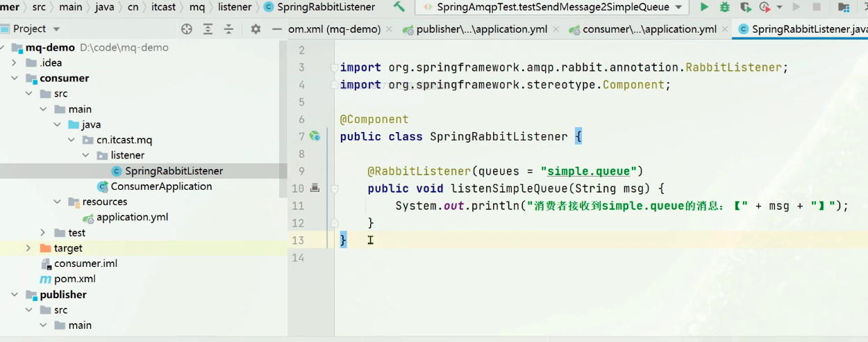Click the grey stop square button
The height and width of the screenshot is (342, 868).
816,7
